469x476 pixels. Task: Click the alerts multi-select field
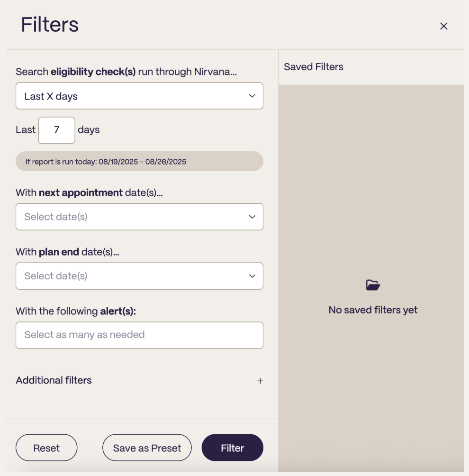[x=139, y=335]
